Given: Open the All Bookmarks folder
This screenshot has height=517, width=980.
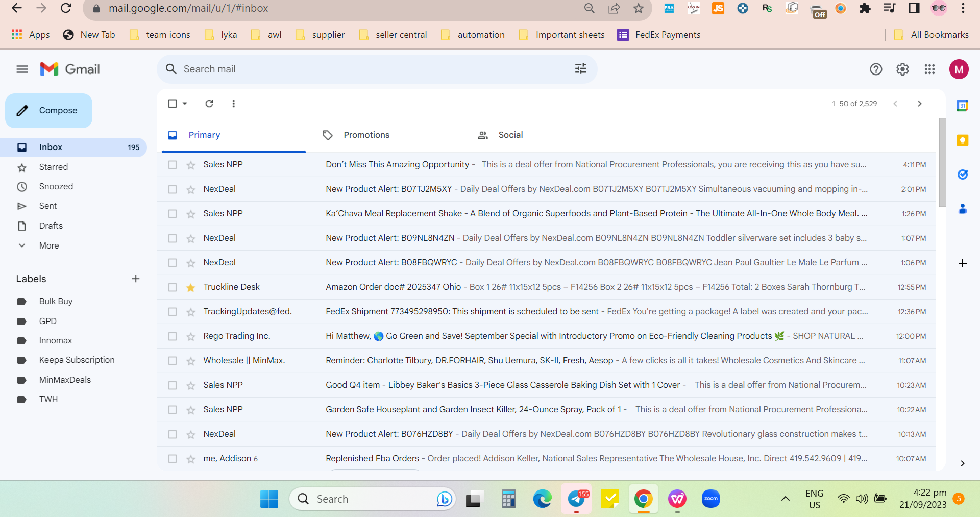Looking at the screenshot, I should tap(932, 35).
